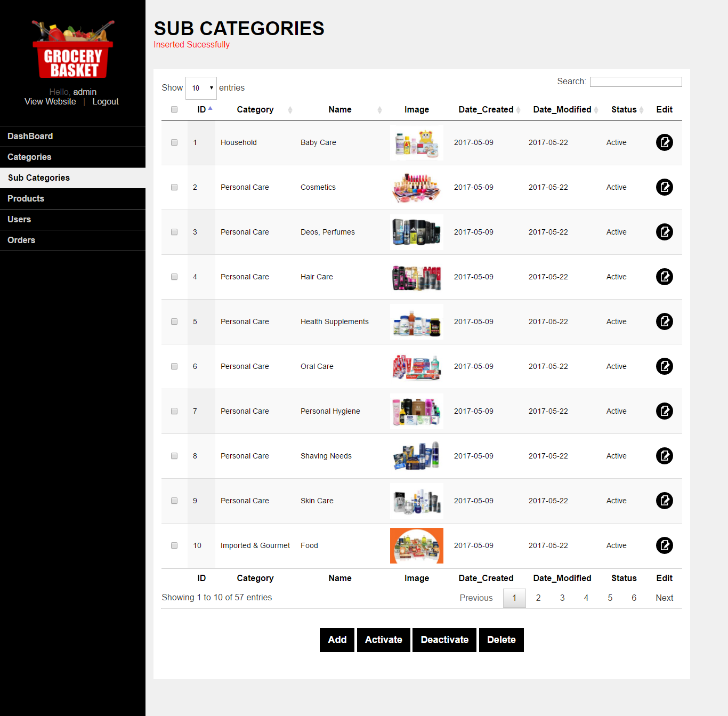The width and height of the screenshot is (728, 716).
Task: Go to Orders in the sidebar
Action: [x=21, y=240]
